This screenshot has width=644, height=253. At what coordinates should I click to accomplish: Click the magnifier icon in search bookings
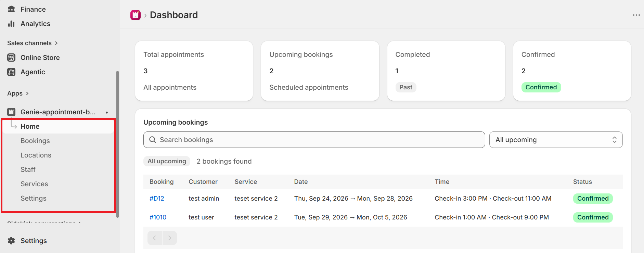pos(153,140)
